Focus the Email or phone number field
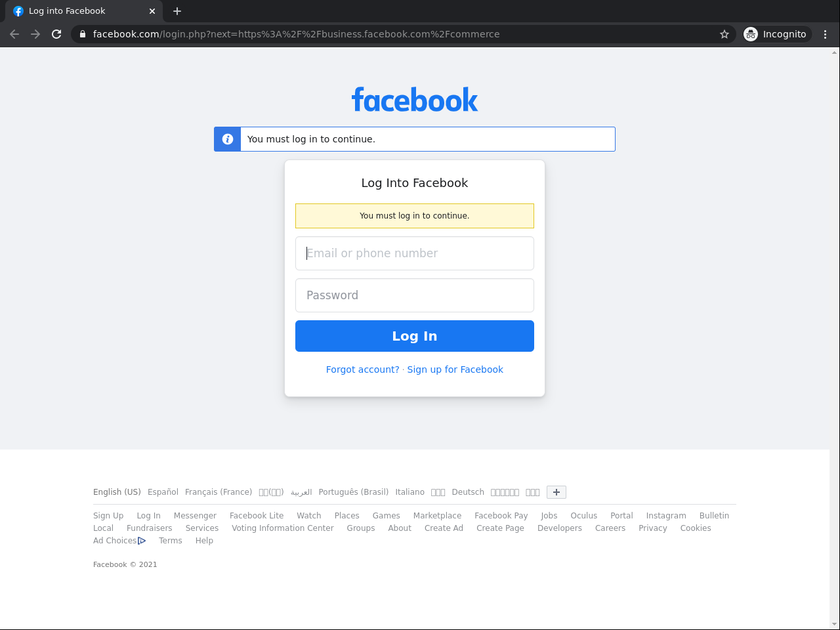Viewport: 840px width, 630px height. [x=415, y=253]
